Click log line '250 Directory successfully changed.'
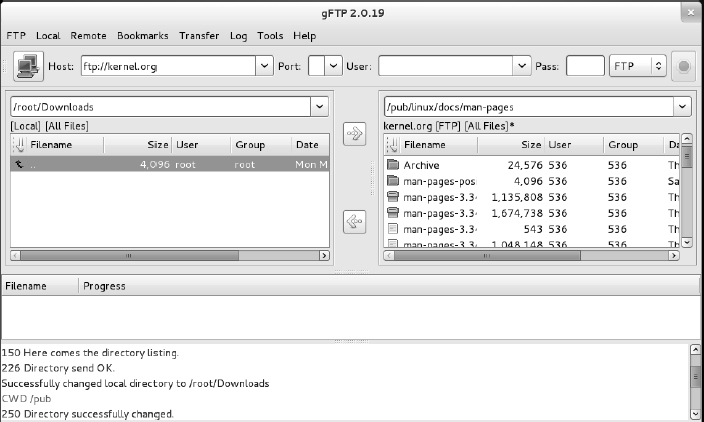704x422 pixels. click(x=88, y=414)
